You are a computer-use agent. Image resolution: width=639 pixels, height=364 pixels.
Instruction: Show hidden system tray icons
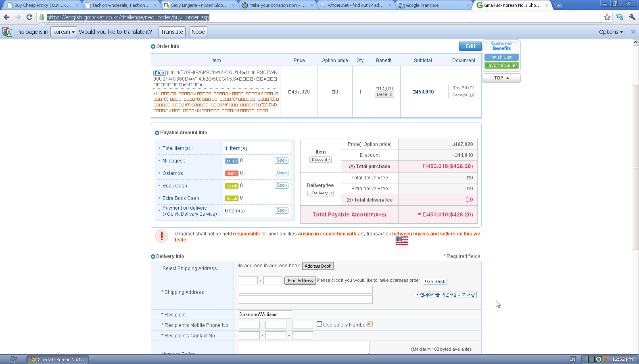(583, 359)
